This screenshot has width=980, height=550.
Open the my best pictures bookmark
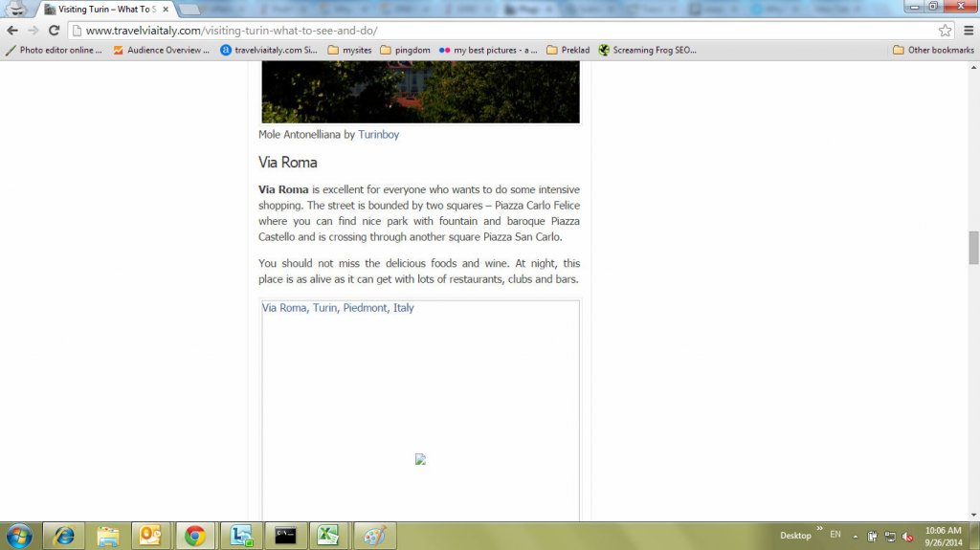(488, 50)
